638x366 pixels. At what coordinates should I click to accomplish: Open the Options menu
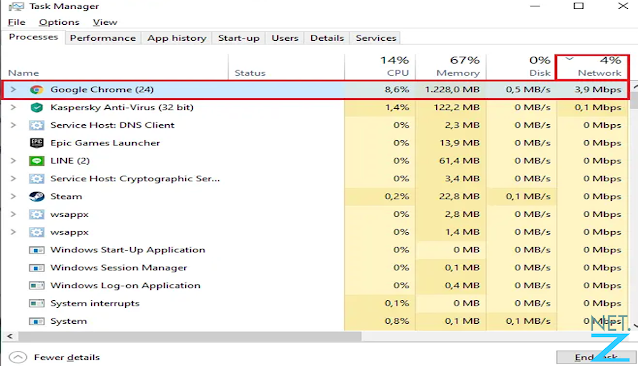point(59,22)
